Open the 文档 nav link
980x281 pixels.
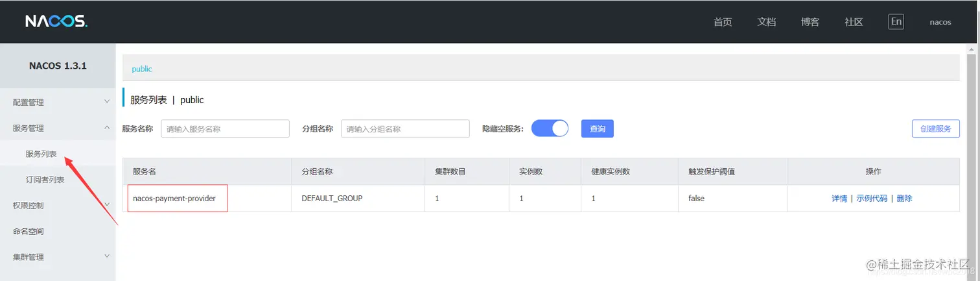point(766,22)
